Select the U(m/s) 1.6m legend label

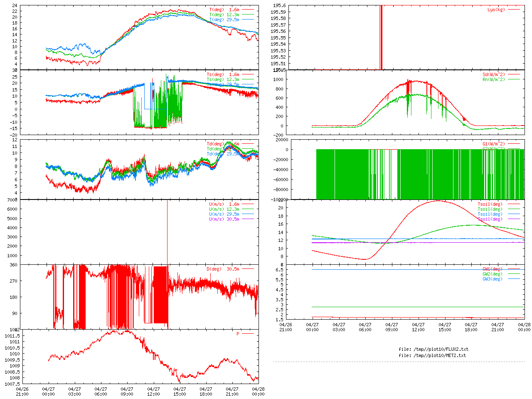[224, 204]
